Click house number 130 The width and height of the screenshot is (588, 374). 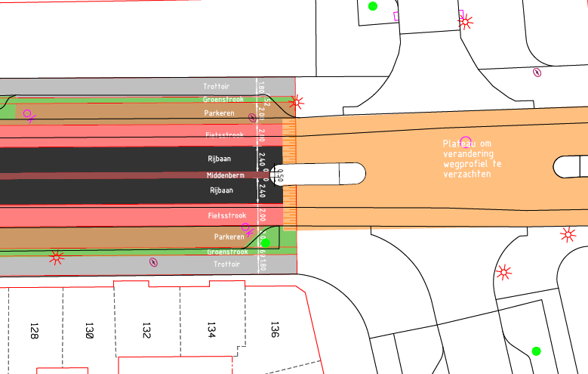coord(89,330)
